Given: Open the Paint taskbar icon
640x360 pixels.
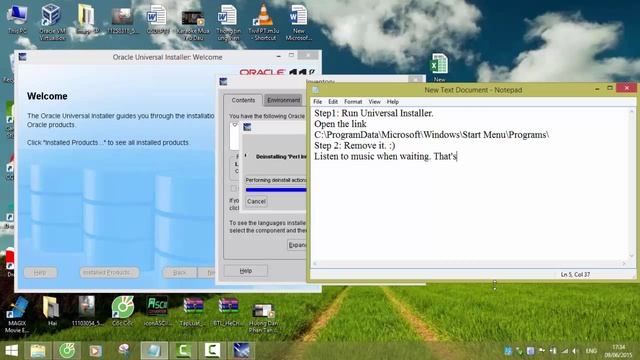Looking at the screenshot, I should pos(124,351).
